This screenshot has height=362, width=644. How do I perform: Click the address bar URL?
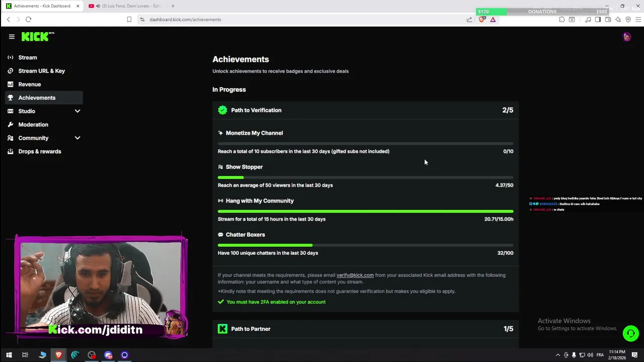[x=185, y=20]
